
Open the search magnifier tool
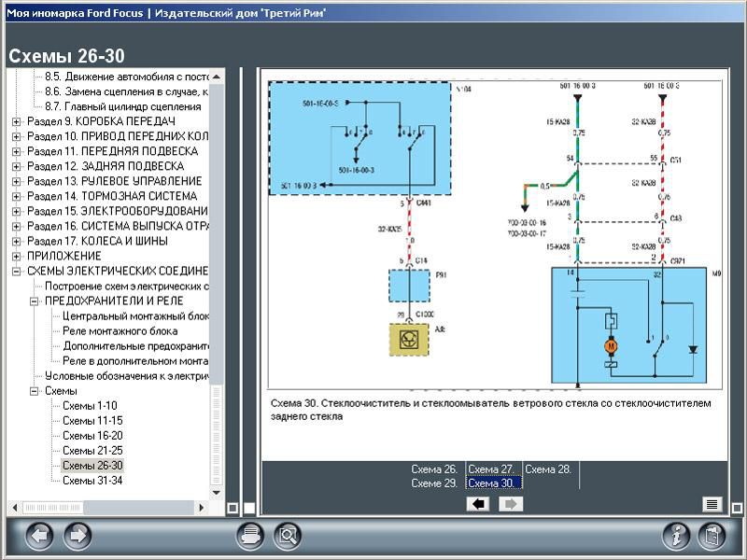(x=288, y=536)
